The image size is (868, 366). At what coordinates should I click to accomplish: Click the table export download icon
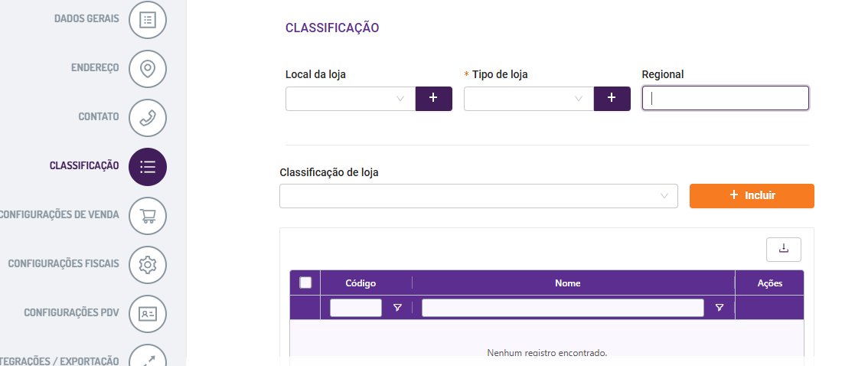point(783,249)
